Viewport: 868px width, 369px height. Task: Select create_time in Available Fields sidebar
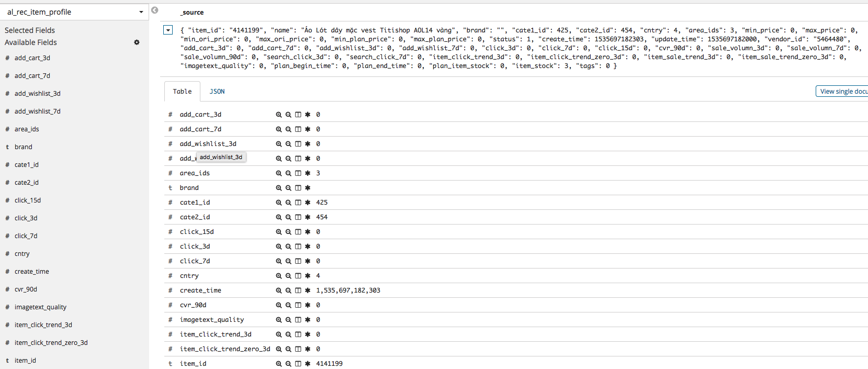point(32,272)
